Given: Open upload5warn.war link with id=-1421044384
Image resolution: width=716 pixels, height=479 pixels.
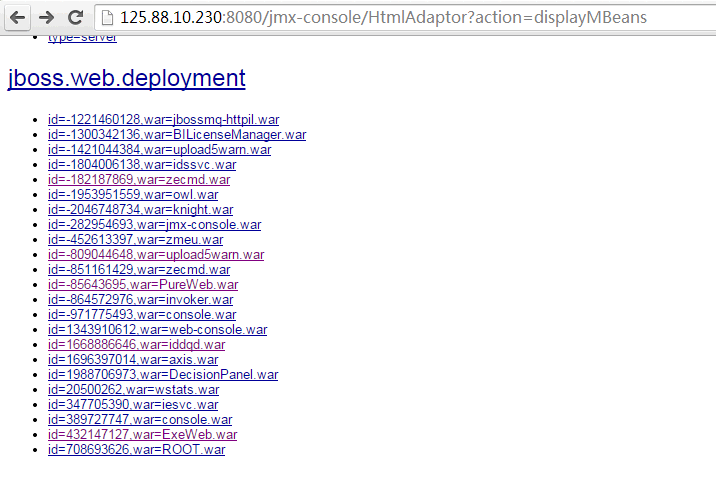Looking at the screenshot, I should 159,150.
